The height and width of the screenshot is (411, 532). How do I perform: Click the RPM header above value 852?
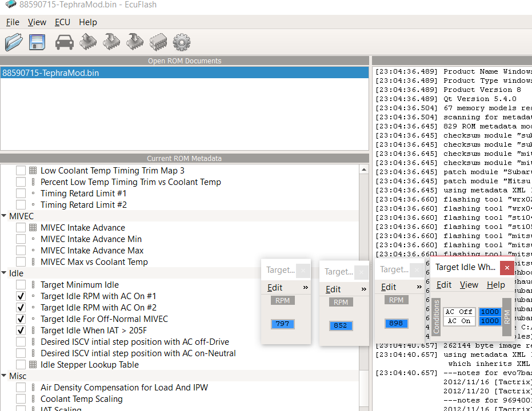click(341, 302)
